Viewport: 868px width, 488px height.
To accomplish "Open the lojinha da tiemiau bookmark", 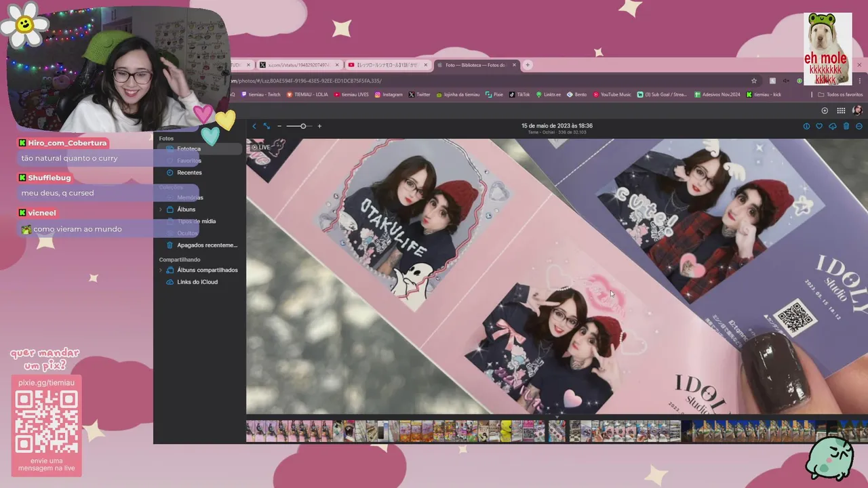I will click(x=458, y=95).
